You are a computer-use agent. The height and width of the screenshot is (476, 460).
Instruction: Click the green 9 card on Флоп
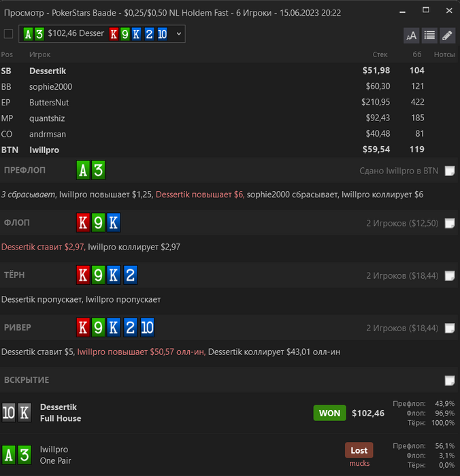point(98,222)
